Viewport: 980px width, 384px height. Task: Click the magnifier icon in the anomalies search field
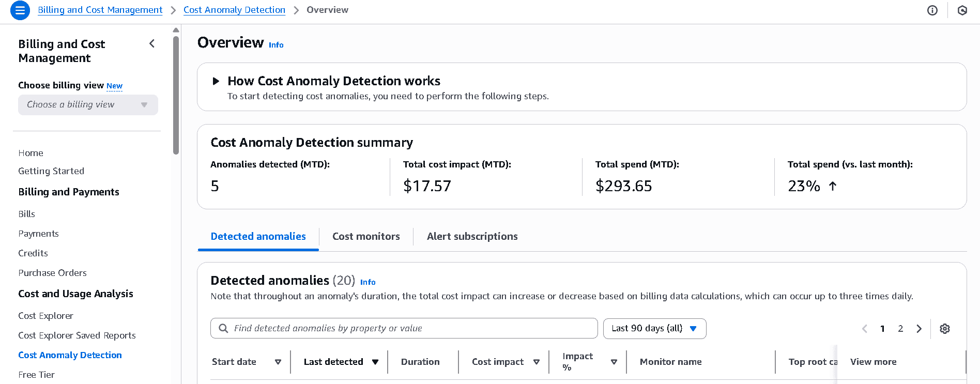coord(223,328)
